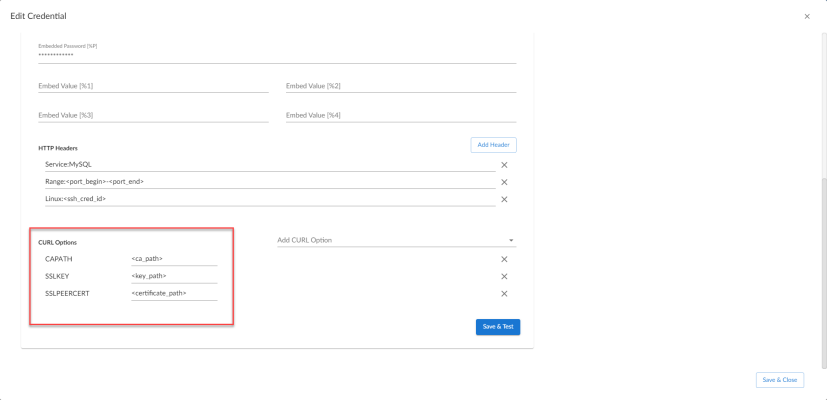
Task: Edit the SSLKEY key path field
Action: pyautogui.click(x=174, y=276)
